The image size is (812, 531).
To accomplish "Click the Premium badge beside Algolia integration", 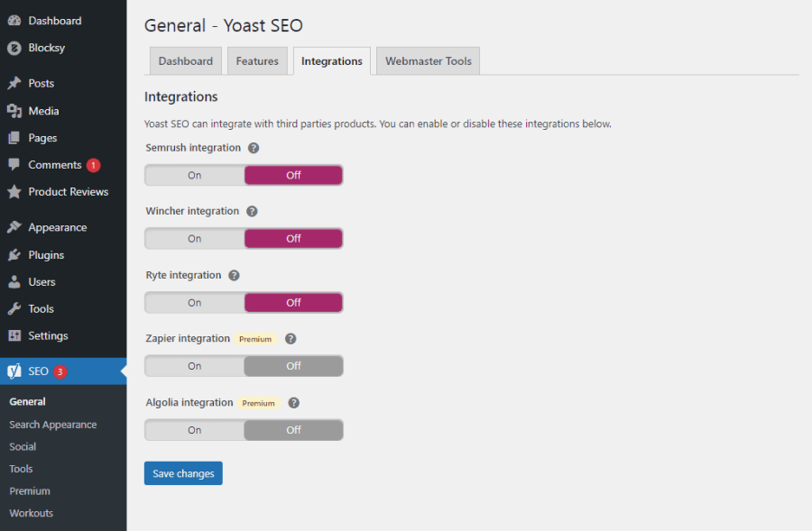I will pyautogui.click(x=258, y=403).
